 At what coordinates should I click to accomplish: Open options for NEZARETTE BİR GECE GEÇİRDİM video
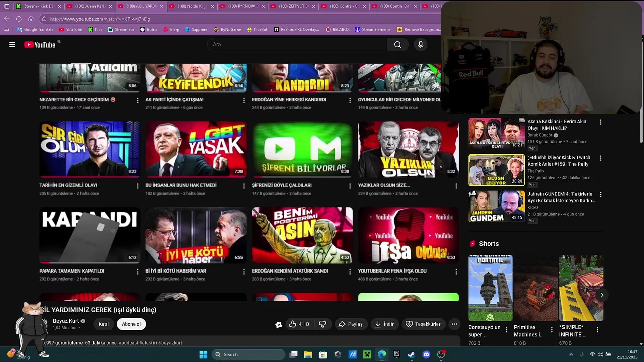coord(137,100)
